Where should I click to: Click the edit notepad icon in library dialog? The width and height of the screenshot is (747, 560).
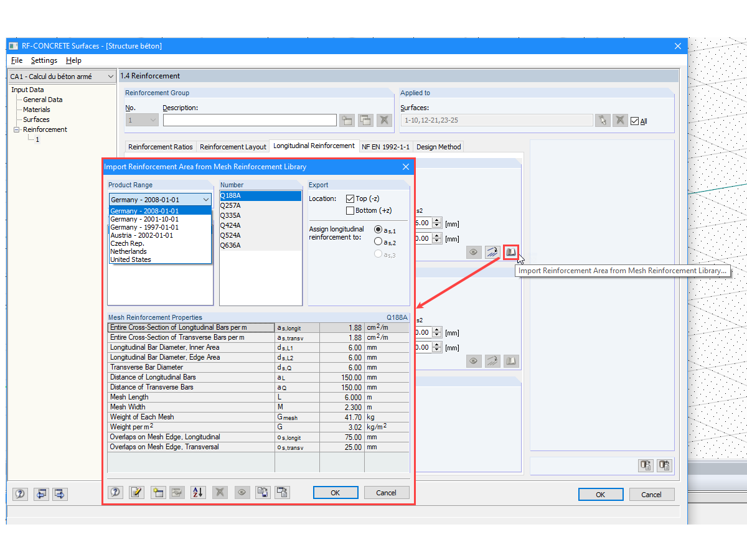pyautogui.click(x=136, y=492)
